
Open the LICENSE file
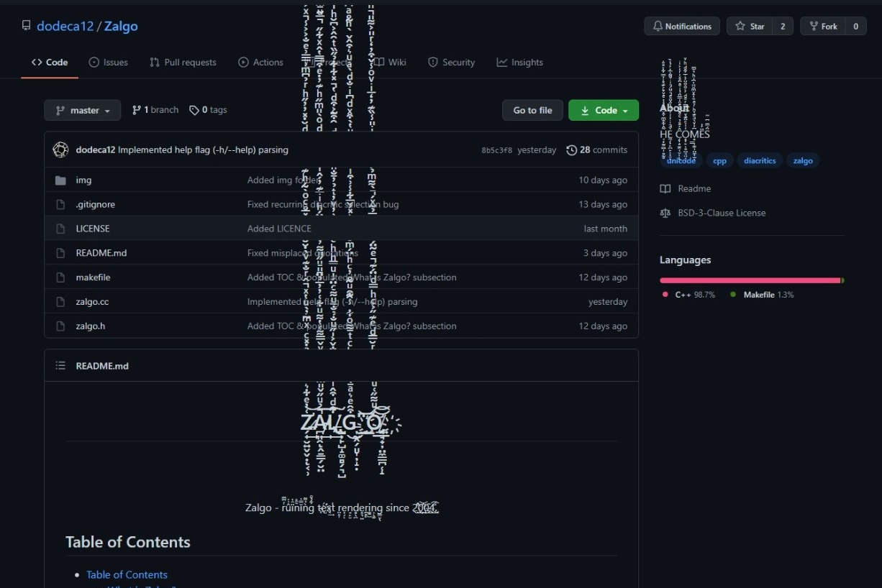(x=93, y=229)
